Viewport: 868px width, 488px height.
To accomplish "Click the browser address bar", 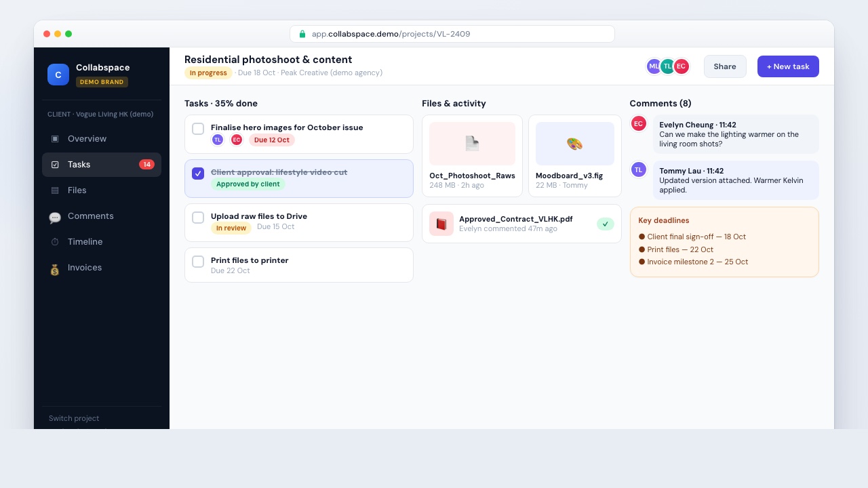I will [452, 34].
